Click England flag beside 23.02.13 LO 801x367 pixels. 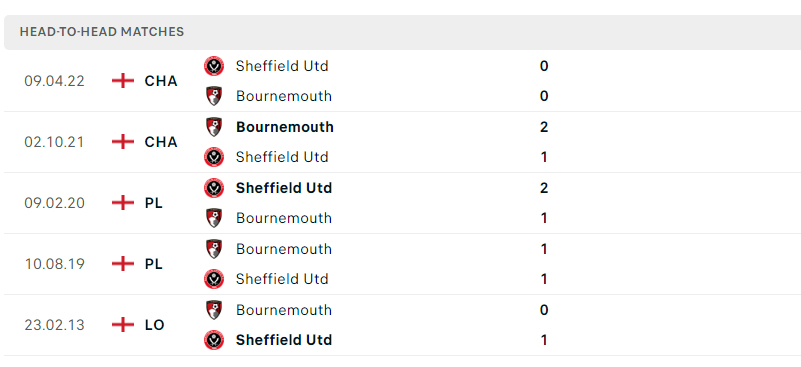pyautogui.click(x=123, y=325)
